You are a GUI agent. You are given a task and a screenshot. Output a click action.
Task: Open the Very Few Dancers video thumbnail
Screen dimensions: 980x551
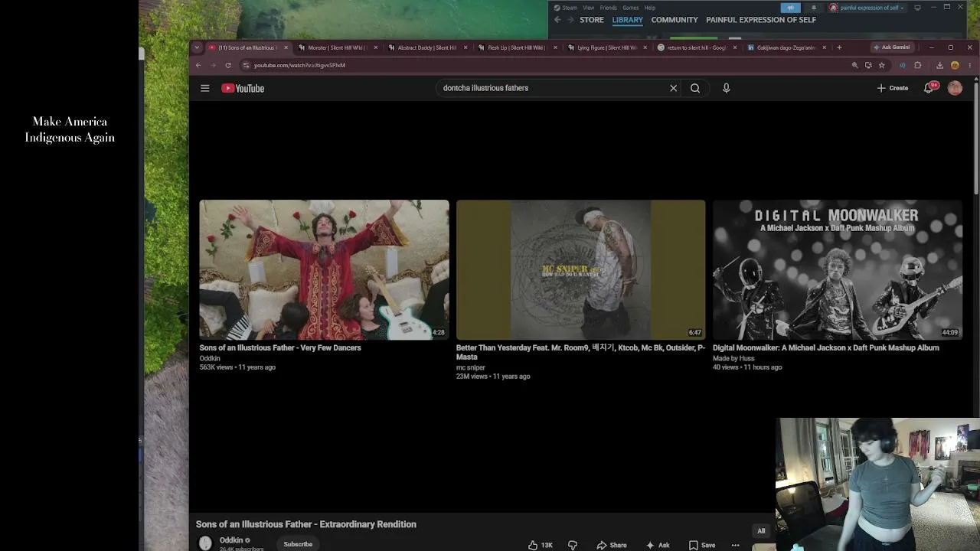click(324, 270)
